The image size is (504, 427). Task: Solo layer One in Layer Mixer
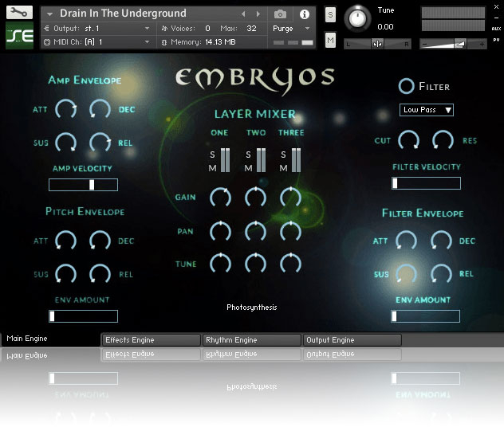point(213,155)
